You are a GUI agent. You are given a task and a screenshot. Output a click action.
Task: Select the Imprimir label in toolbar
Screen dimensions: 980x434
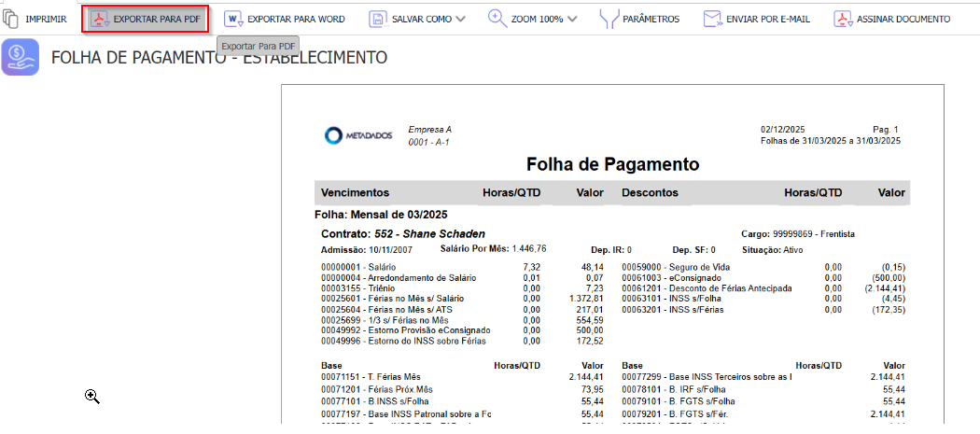(x=46, y=19)
